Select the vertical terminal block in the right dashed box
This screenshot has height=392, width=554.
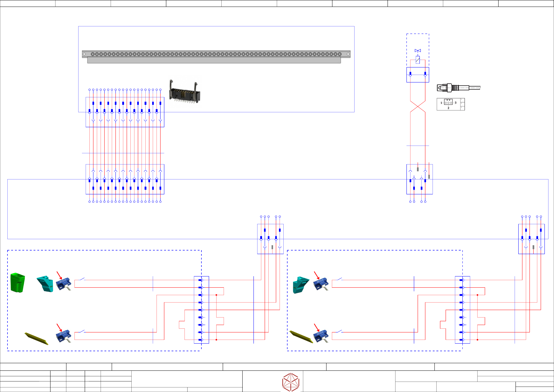click(x=462, y=310)
